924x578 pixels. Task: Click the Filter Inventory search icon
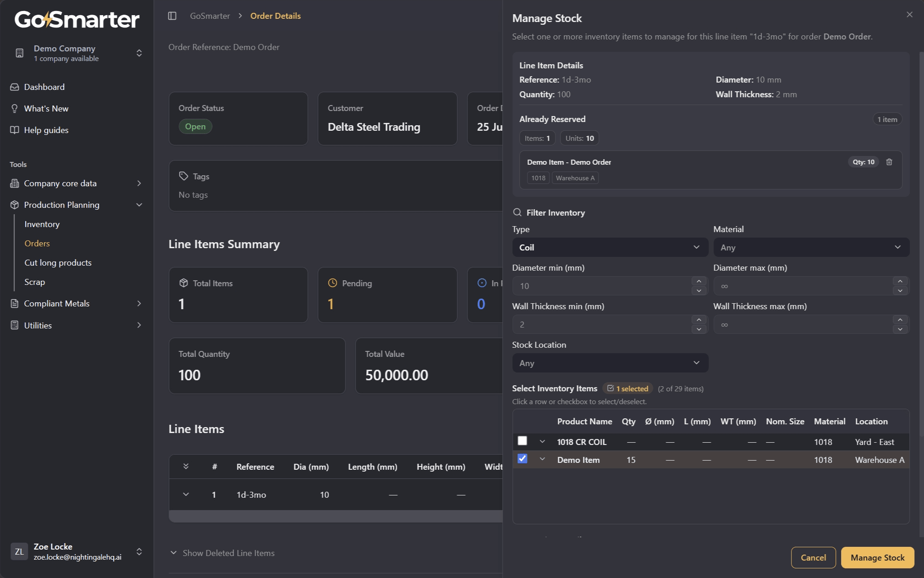click(517, 212)
